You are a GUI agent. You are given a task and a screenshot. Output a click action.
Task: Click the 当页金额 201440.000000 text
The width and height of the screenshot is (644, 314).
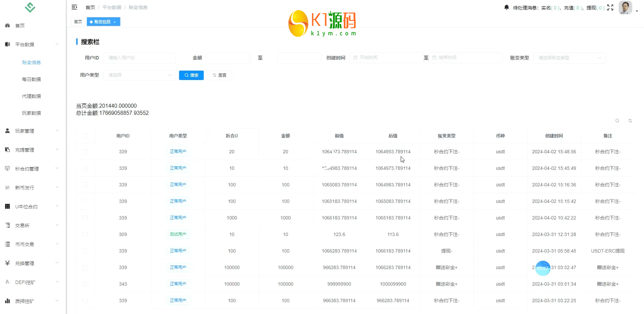[106, 106]
